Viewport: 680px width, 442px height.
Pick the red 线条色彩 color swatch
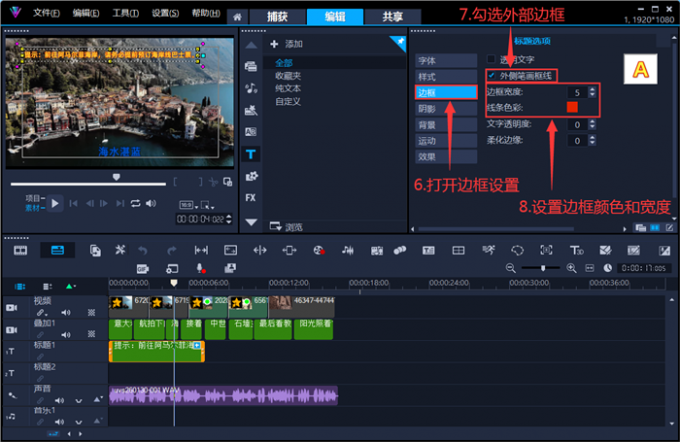pyautogui.click(x=573, y=107)
